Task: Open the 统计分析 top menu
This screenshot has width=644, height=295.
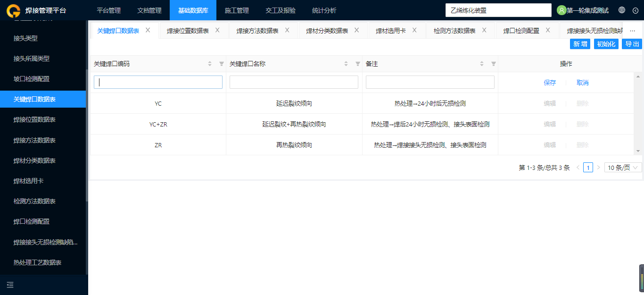Action: click(x=324, y=10)
